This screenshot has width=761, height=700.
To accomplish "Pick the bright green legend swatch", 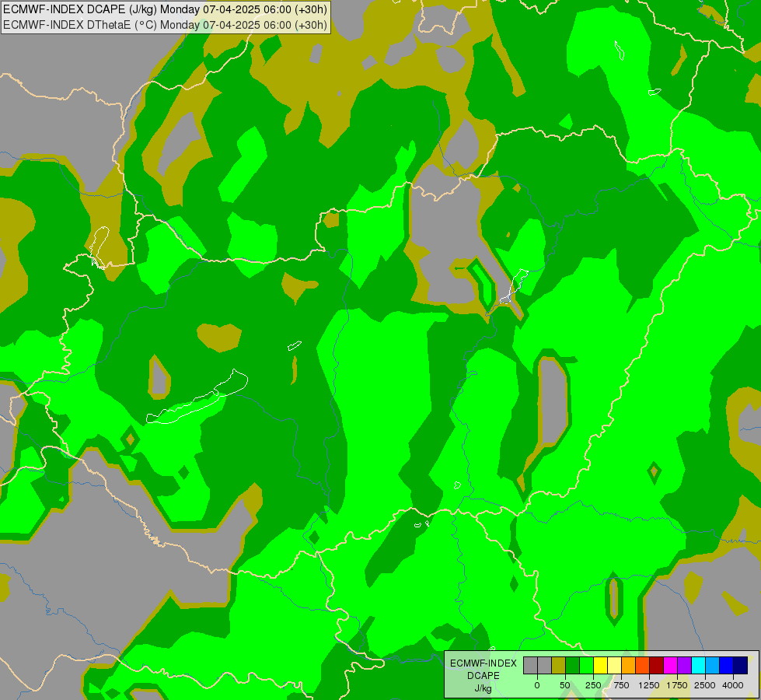I will click(x=587, y=666).
